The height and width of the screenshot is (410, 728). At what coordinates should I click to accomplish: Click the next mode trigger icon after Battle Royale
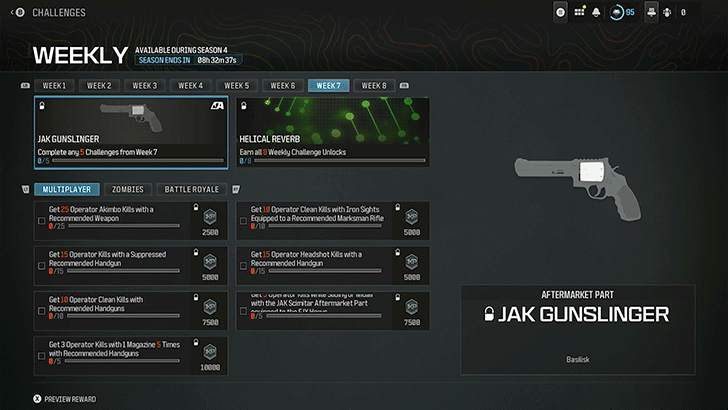(x=236, y=189)
